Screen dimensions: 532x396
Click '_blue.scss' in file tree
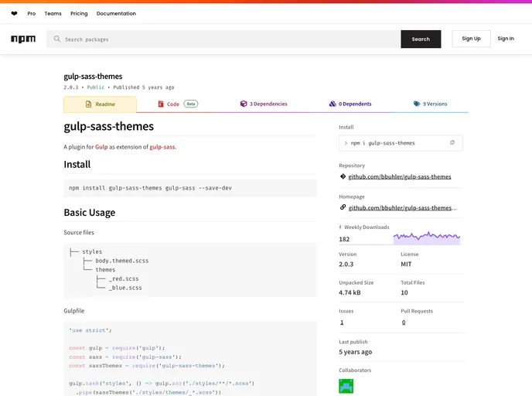(125, 288)
